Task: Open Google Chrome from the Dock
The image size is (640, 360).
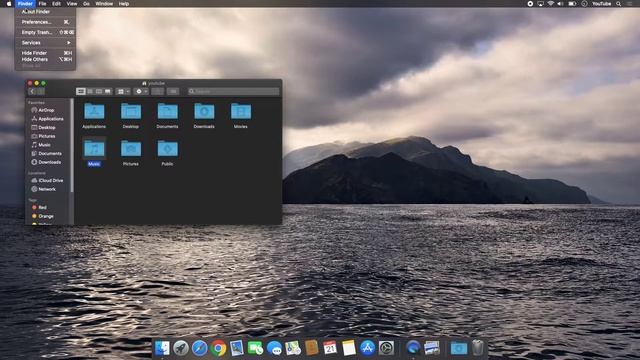Action: (218, 348)
